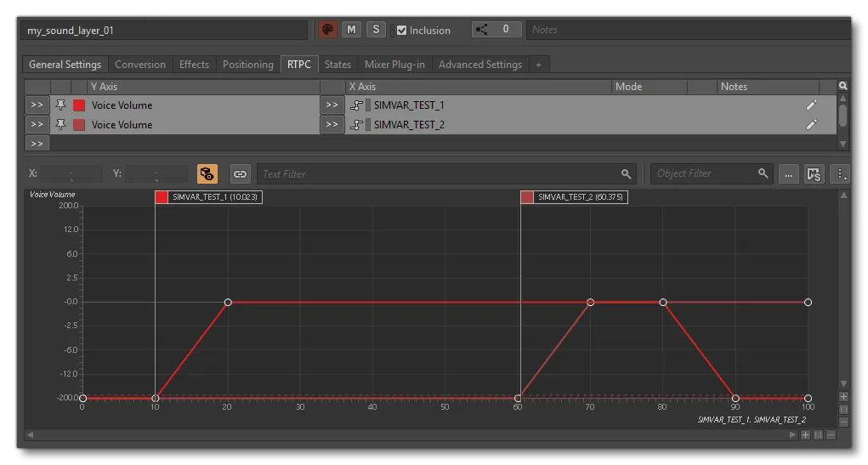Click the orange icon next to Y field
868x465 pixels.
(207, 174)
